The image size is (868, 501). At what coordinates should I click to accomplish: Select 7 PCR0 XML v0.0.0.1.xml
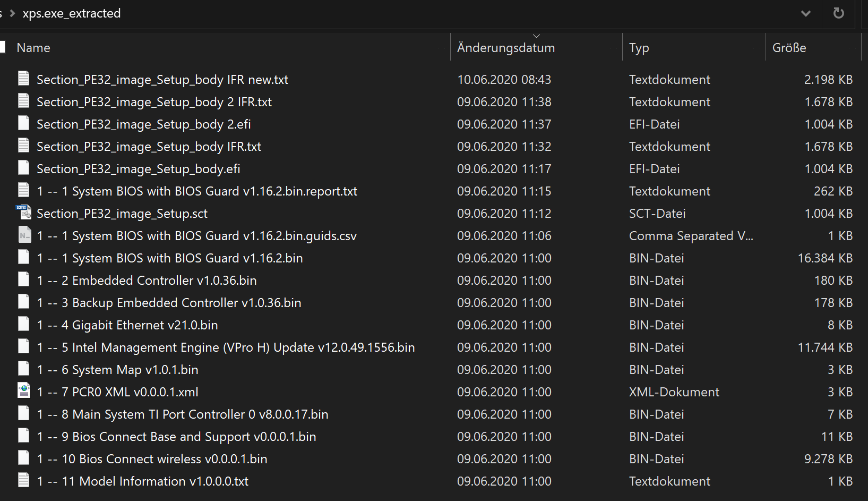117,392
